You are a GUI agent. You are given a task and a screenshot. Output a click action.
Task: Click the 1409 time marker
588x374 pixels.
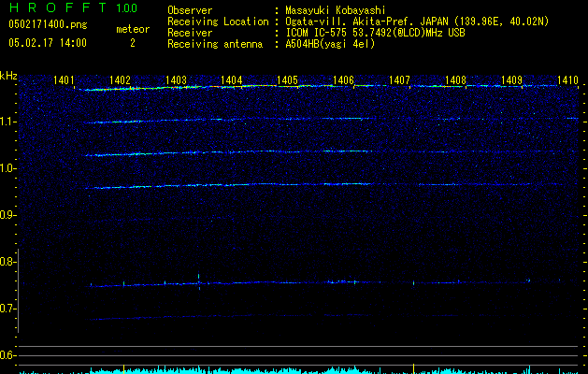tap(511, 80)
